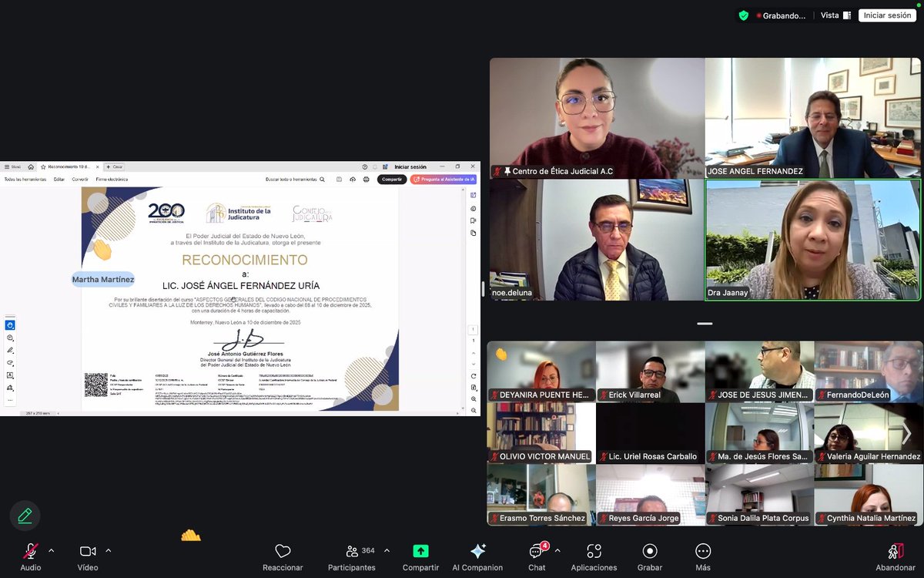
Task: Open Firma electrónica in Acrobat
Action: pos(112,179)
